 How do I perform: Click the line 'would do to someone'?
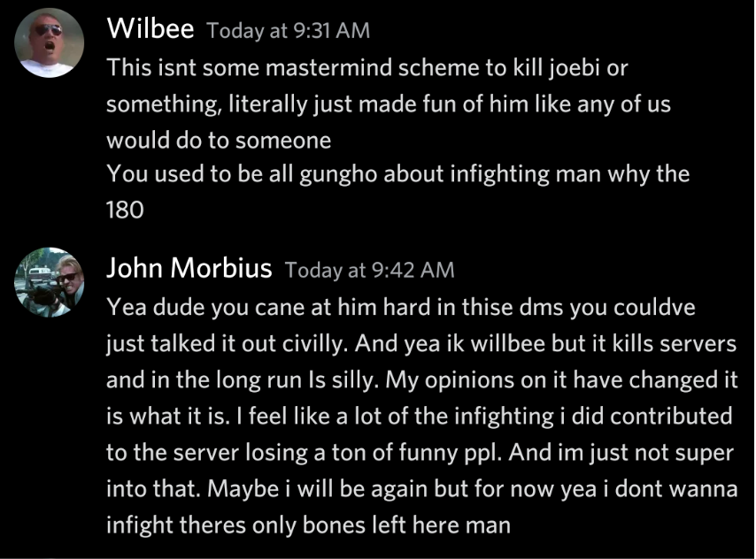219,141
